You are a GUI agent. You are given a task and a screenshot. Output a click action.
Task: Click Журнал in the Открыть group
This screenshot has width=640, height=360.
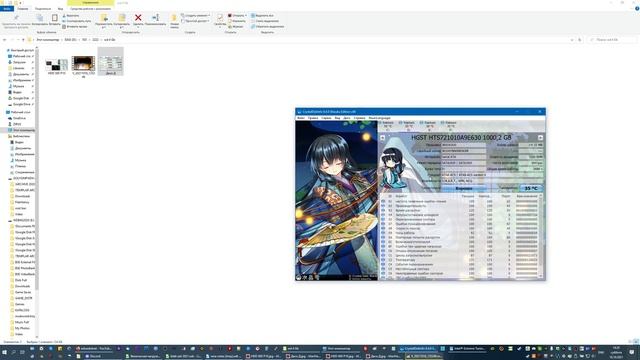pos(236,27)
